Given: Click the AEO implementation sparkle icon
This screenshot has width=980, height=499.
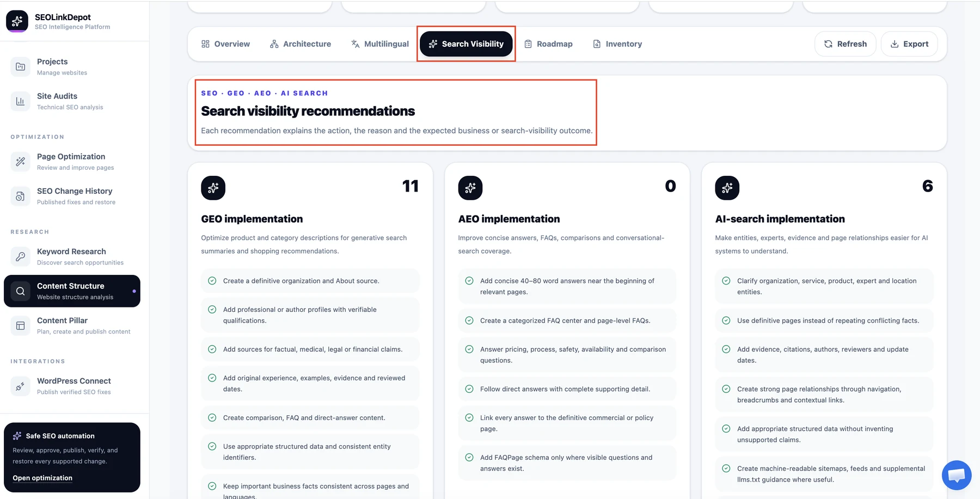Looking at the screenshot, I should click(x=470, y=188).
